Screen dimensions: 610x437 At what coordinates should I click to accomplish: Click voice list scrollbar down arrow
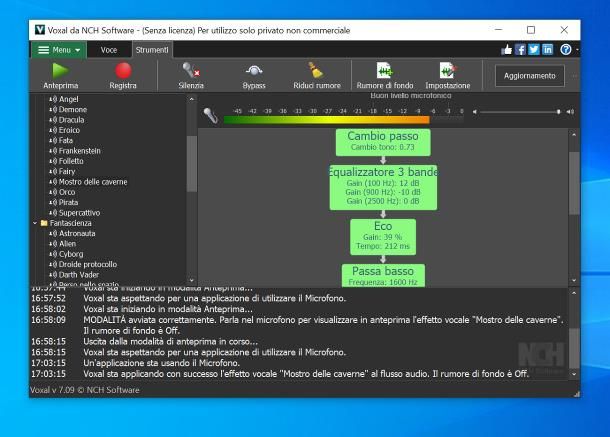191,280
